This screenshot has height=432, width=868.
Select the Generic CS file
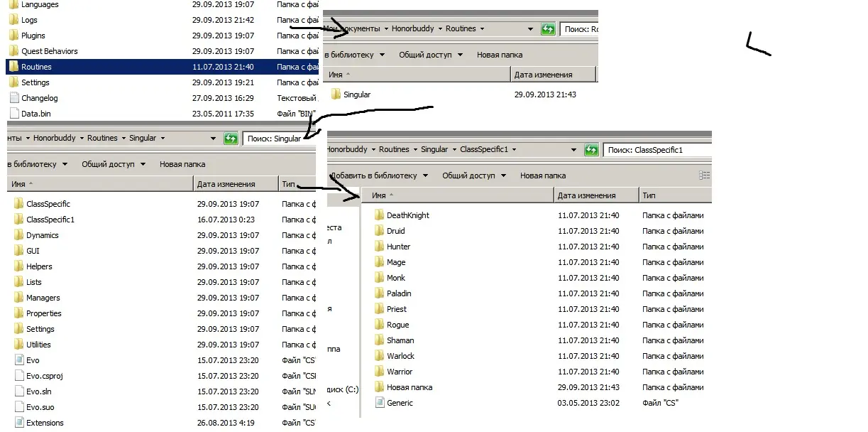pyautogui.click(x=399, y=403)
